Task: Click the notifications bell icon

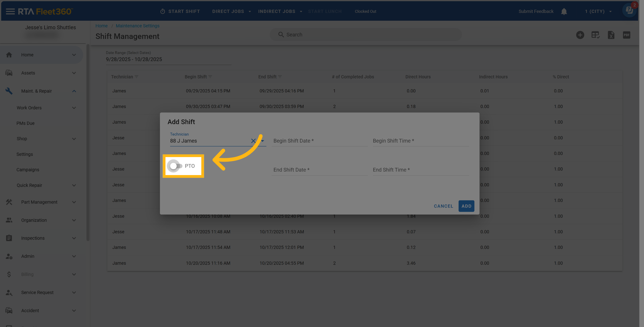Action: pyautogui.click(x=564, y=12)
